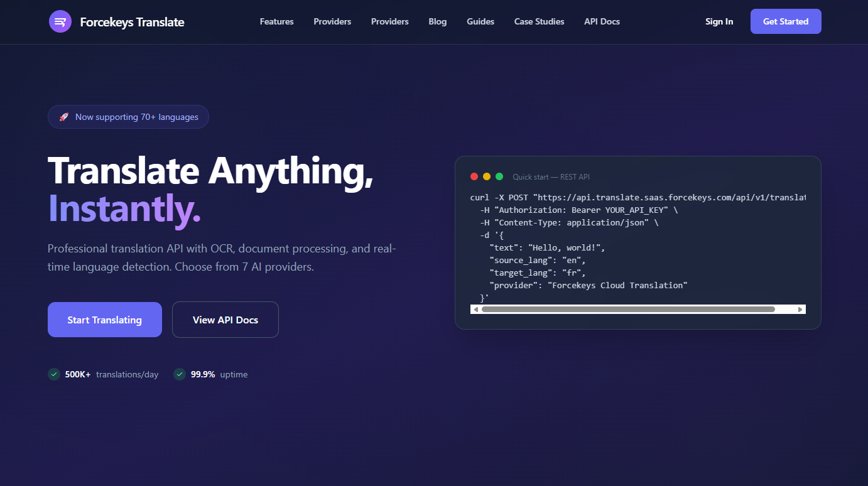
Task: Click the "source_lang": "en" code line
Action: click(x=538, y=260)
